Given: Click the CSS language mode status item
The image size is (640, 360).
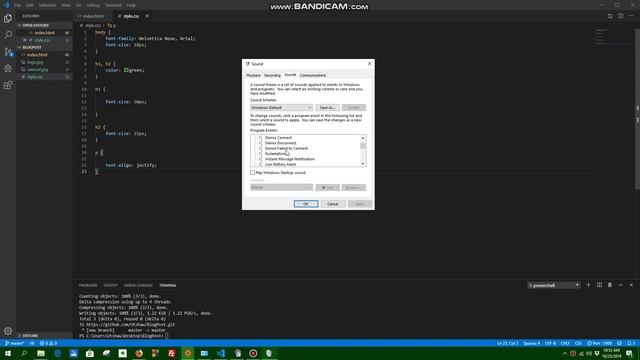Looking at the screenshot, I should click(578, 343).
